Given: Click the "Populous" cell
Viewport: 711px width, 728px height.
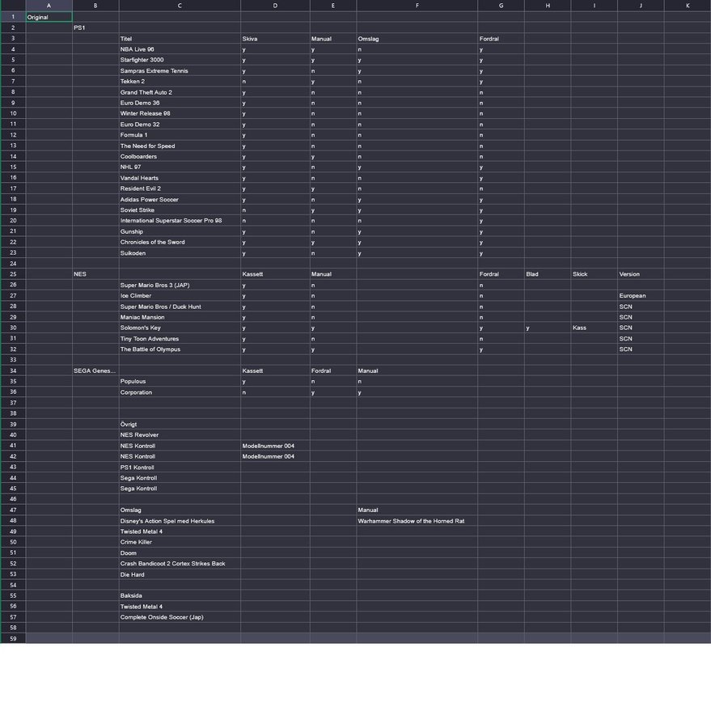Looking at the screenshot, I should point(180,381).
